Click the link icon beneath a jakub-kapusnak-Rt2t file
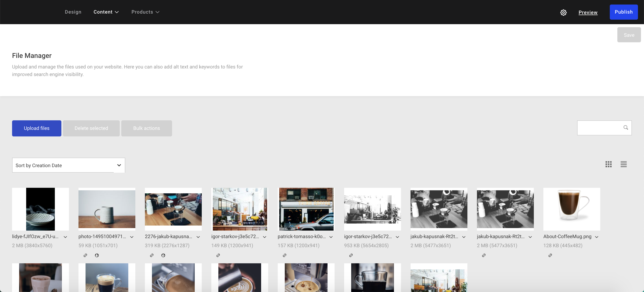Screen dimensions: 644x292 484,255
